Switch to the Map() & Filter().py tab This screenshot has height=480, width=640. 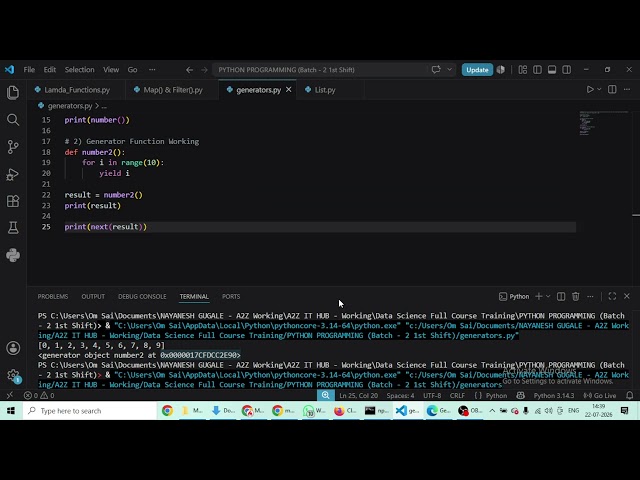(x=172, y=90)
